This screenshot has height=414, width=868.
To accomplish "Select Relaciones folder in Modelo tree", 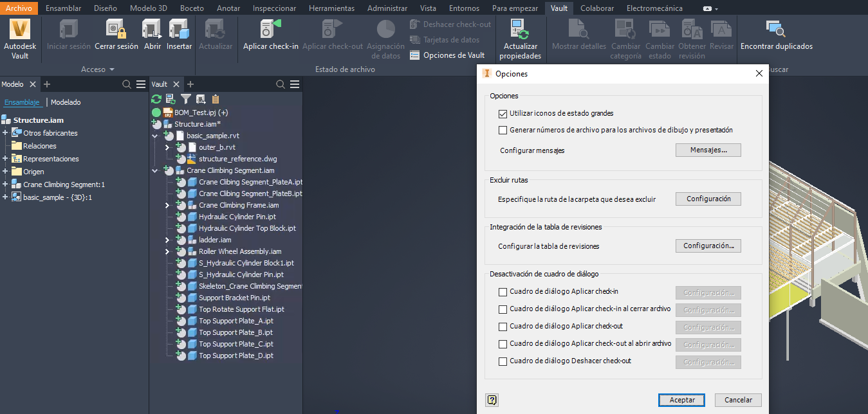I will pyautogui.click(x=40, y=146).
